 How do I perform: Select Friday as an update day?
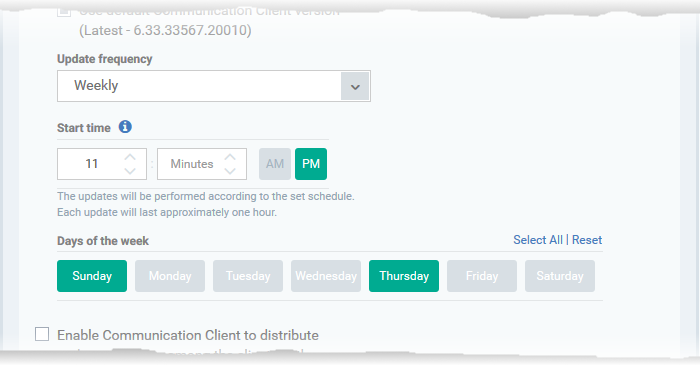click(482, 276)
